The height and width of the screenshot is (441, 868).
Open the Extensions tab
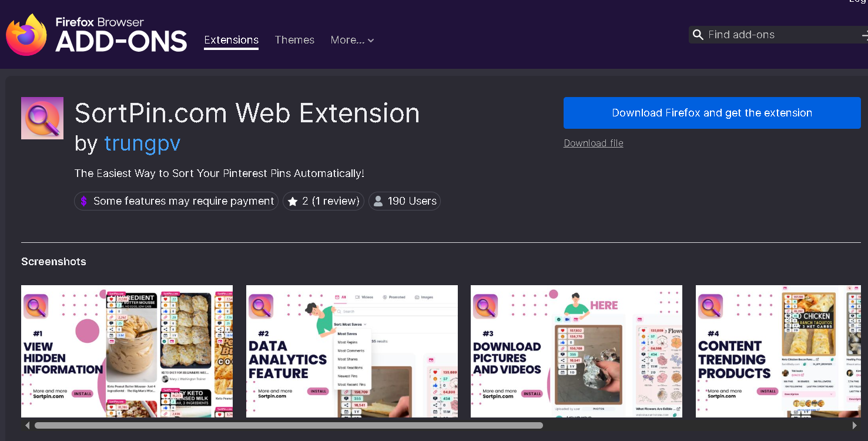coord(232,40)
